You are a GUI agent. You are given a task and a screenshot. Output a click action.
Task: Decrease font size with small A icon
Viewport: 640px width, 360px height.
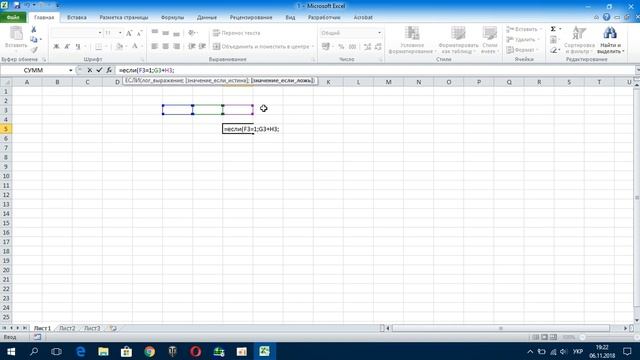tap(139, 33)
